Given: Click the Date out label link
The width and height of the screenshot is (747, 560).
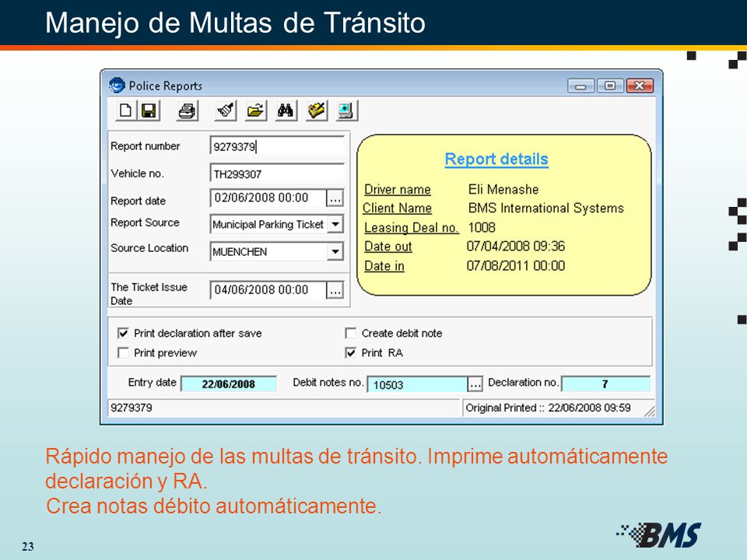Looking at the screenshot, I should [388, 247].
